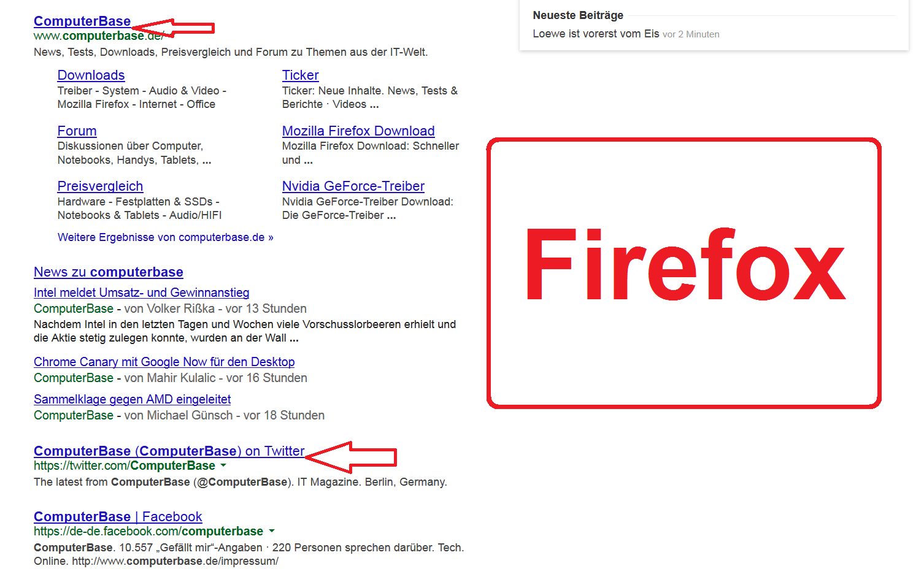Click 'von Mahir Kulalic - vor 16 Stunden' line
This screenshot has height=574, width=924.
215,378
